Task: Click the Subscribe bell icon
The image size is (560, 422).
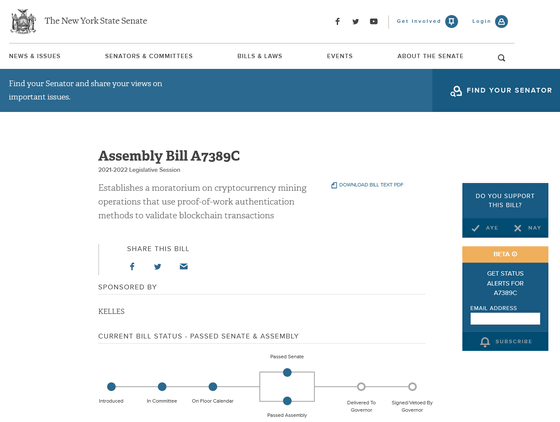Action: pos(485,342)
